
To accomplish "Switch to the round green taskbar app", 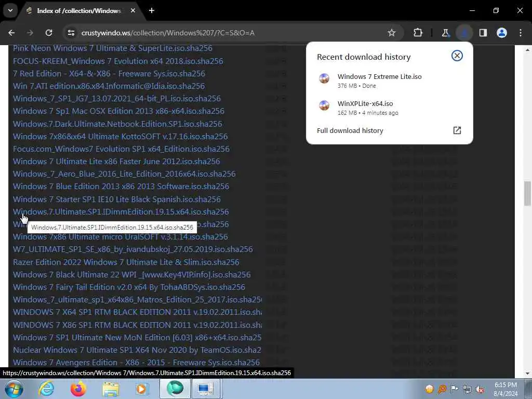I will (175, 389).
